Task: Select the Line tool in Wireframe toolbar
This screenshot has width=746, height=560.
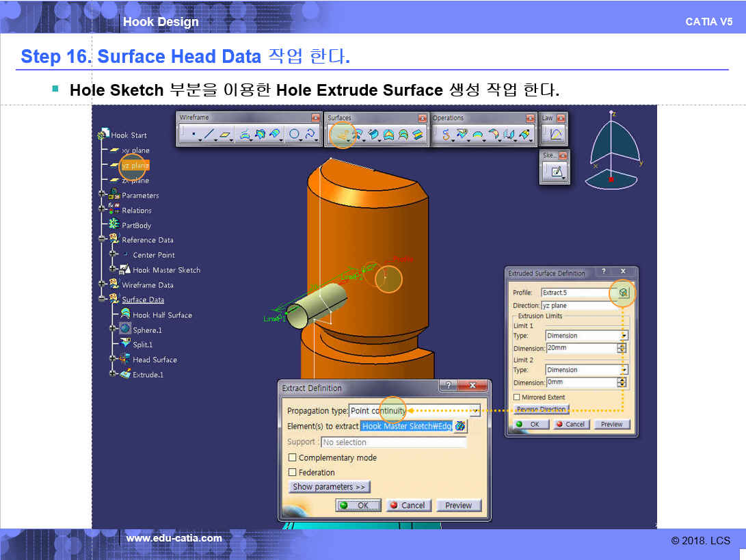Action: point(209,135)
